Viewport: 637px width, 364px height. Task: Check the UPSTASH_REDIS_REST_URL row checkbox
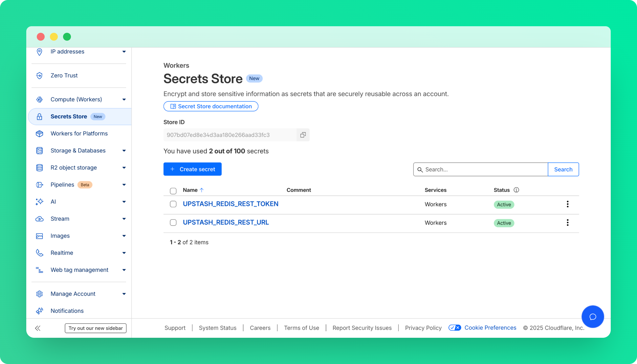(x=173, y=223)
